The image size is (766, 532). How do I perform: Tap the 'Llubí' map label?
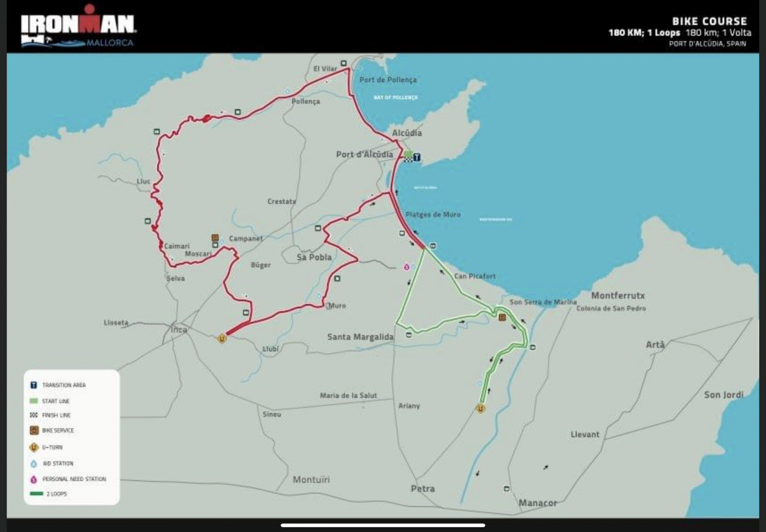click(270, 349)
